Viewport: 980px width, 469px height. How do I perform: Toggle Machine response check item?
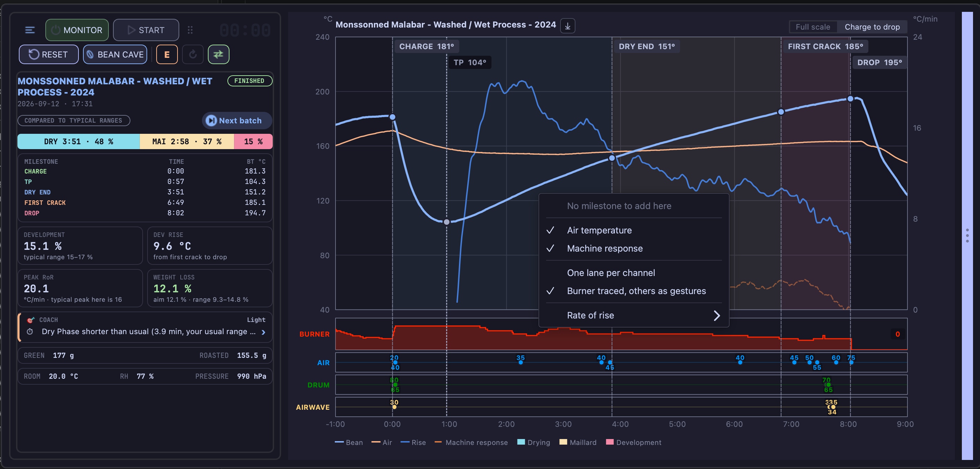tap(634, 248)
